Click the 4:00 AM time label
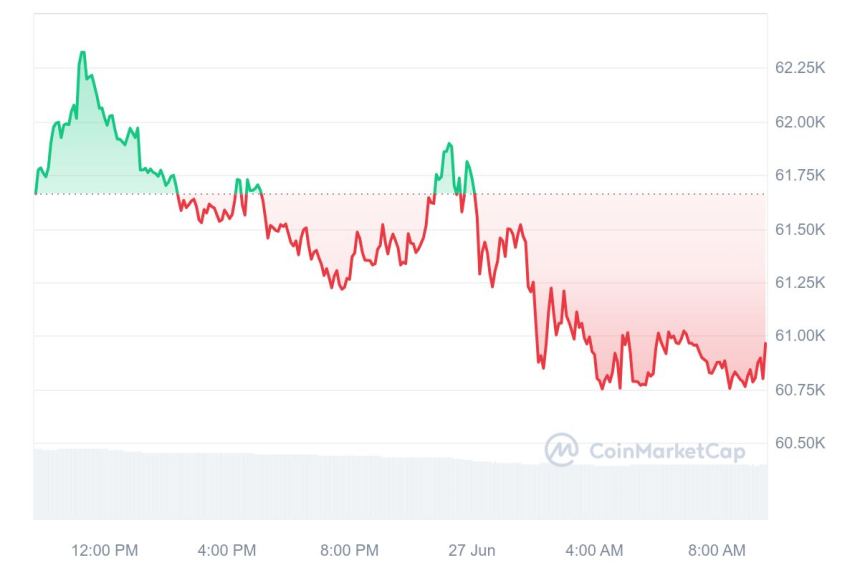Screen dimensions: 860x573 [x=594, y=550]
